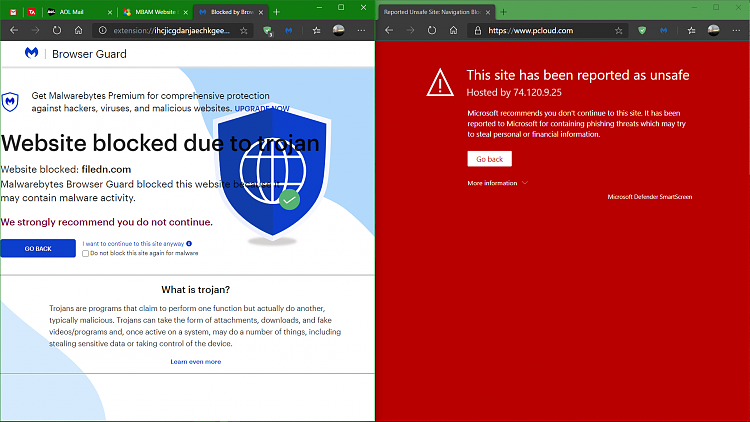
Task: Click Go back button on SmartScreen warning
Action: pyautogui.click(x=489, y=159)
